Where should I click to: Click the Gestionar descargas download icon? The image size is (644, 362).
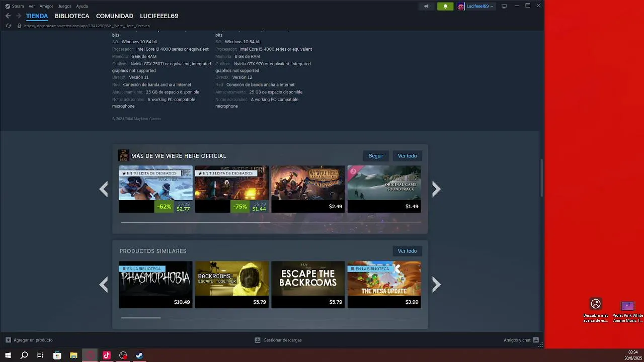[x=258, y=340]
